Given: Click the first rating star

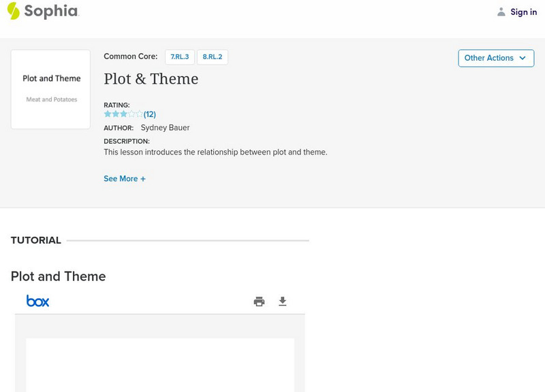Looking at the screenshot, I should pyautogui.click(x=108, y=114).
